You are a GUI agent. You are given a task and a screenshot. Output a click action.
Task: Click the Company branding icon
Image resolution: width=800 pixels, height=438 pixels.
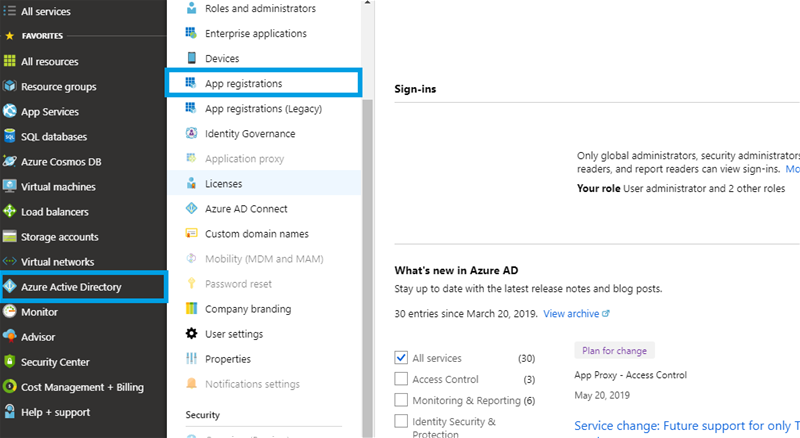pyautogui.click(x=191, y=309)
